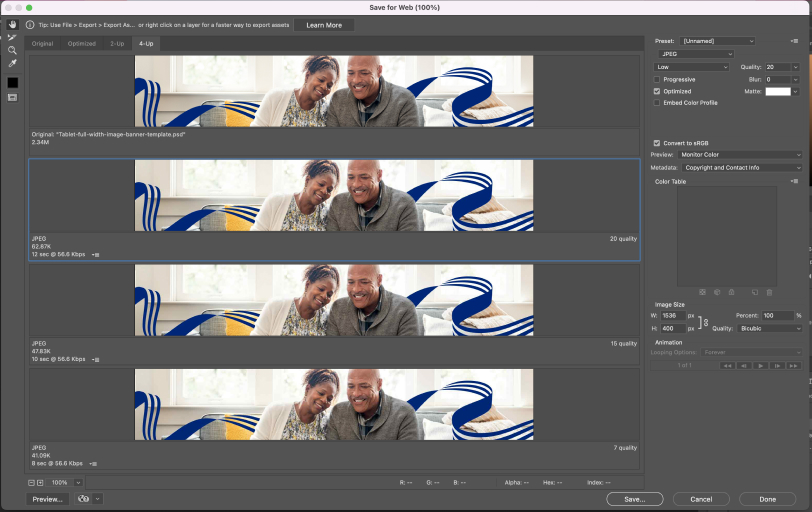The width and height of the screenshot is (812, 512).
Task: Open the Preview Monitor Color dropdown
Action: (x=740, y=155)
